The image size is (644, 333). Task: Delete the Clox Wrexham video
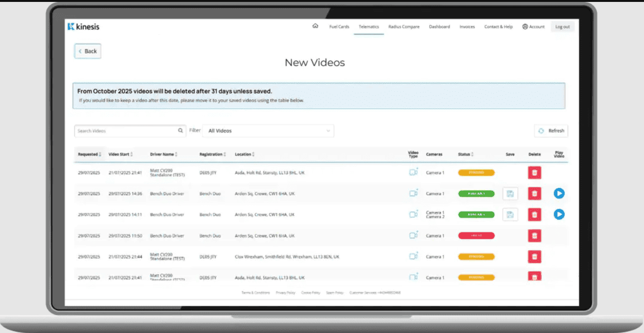pyautogui.click(x=534, y=257)
